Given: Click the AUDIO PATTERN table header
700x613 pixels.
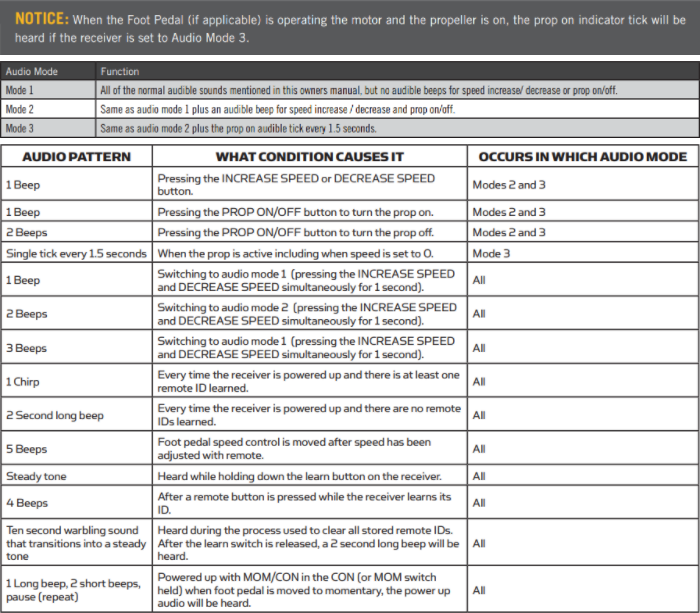Looking at the screenshot, I should click(x=77, y=157).
